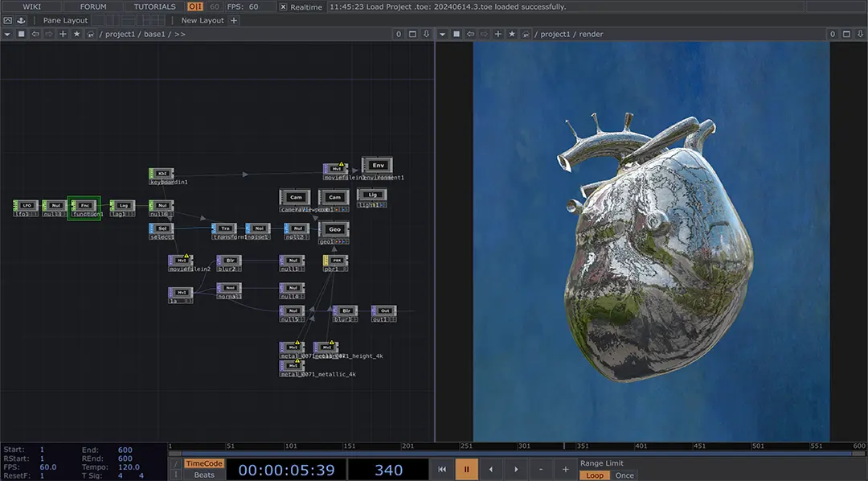The image size is (868, 481).
Task: Maximize the render pane
Action: 846,34
